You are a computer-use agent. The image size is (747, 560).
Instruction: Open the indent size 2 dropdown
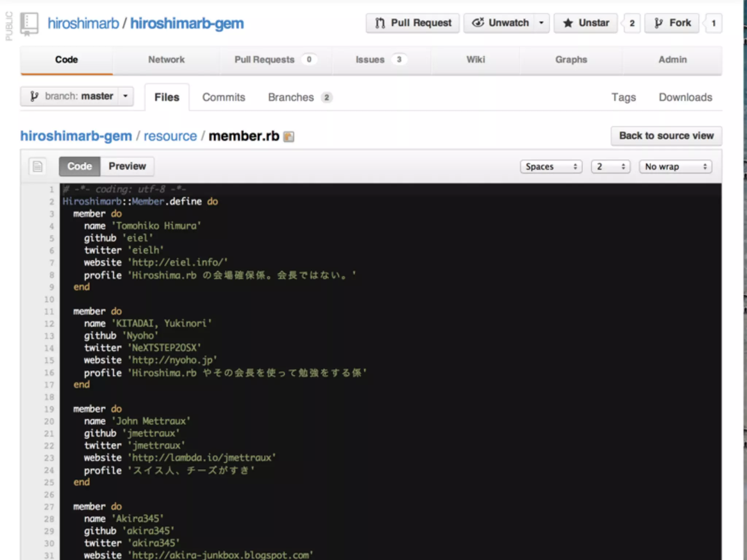click(611, 167)
